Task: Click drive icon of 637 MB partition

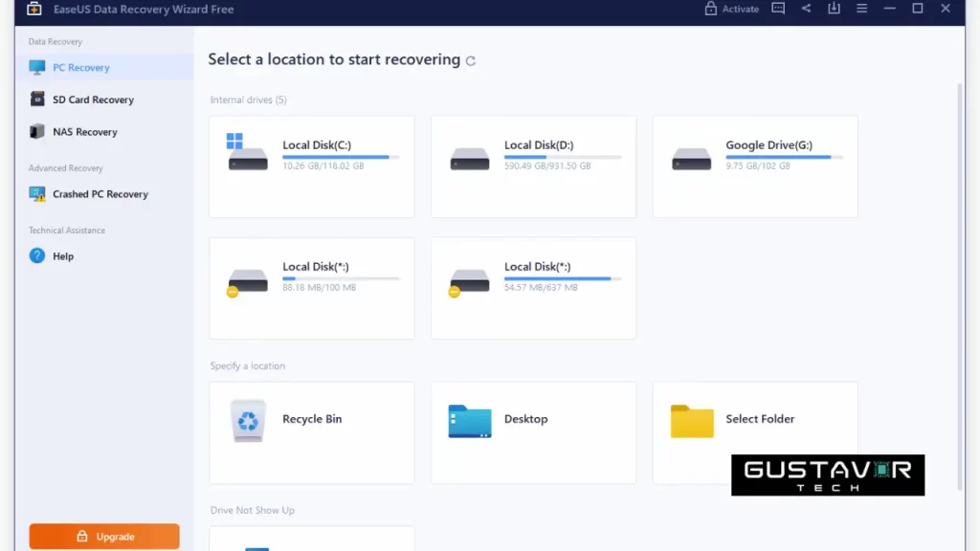Action: 469,282
